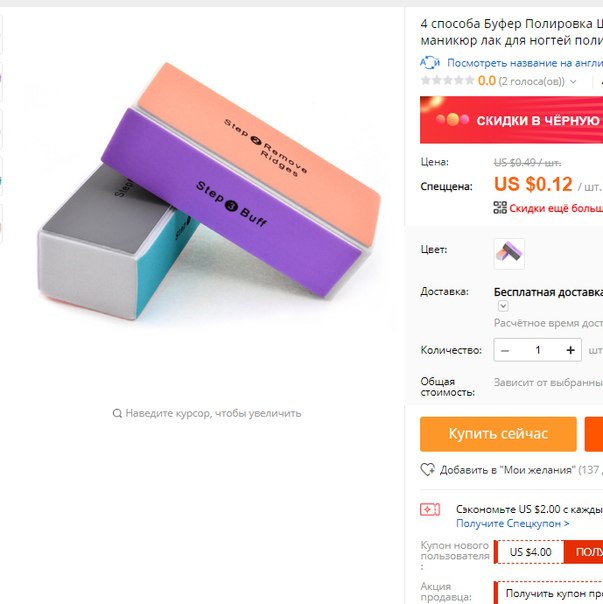Expand the delivery options chevron under Бесплатная доставка
This screenshot has width=603, height=604.
(503, 306)
